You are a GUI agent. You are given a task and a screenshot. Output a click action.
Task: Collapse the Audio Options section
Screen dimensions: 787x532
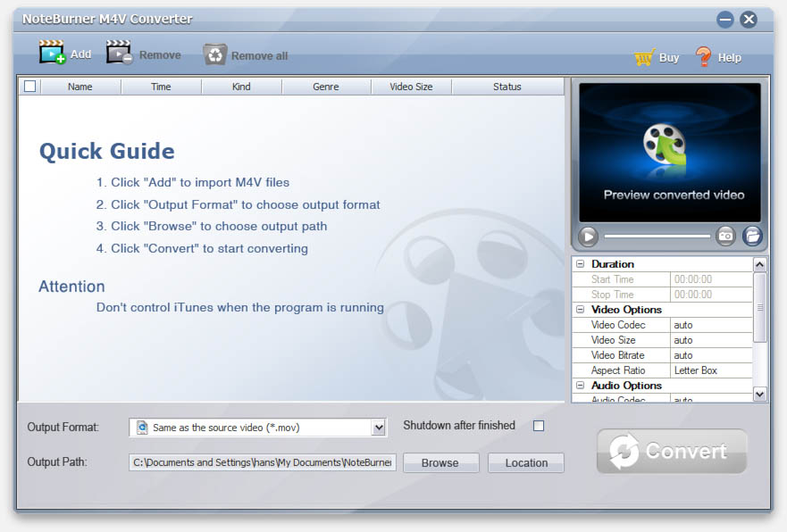point(581,385)
